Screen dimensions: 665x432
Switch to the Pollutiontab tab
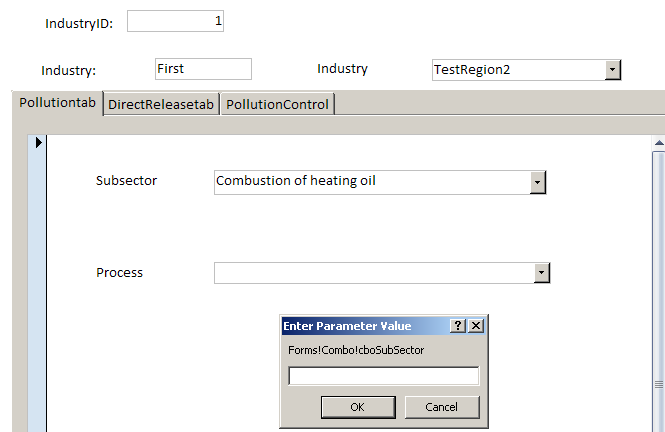pos(57,103)
